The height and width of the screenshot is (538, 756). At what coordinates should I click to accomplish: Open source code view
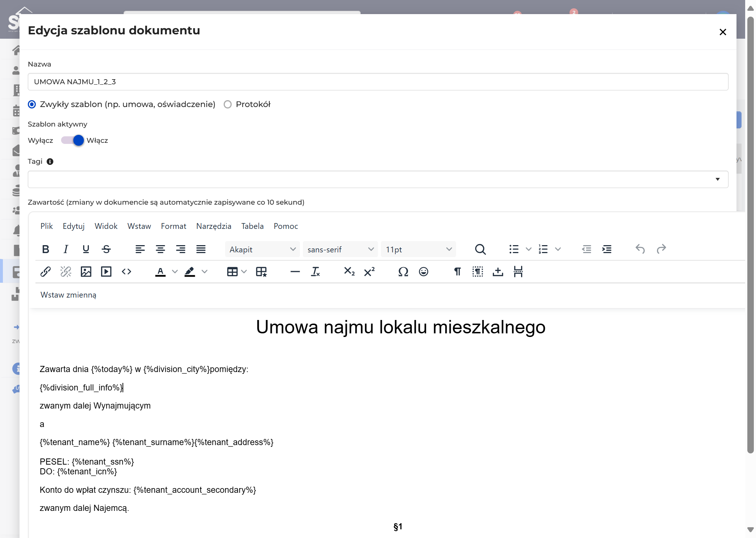pos(126,272)
